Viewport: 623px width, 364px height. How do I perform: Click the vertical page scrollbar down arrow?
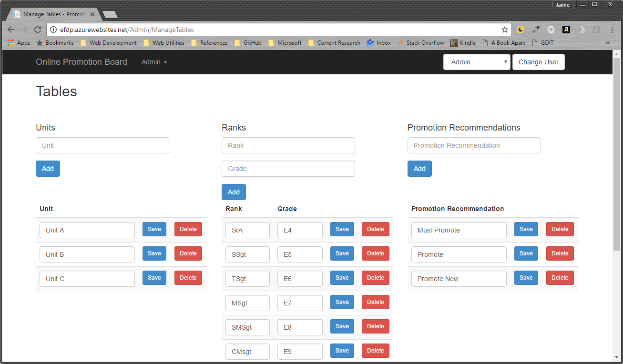click(x=616, y=357)
